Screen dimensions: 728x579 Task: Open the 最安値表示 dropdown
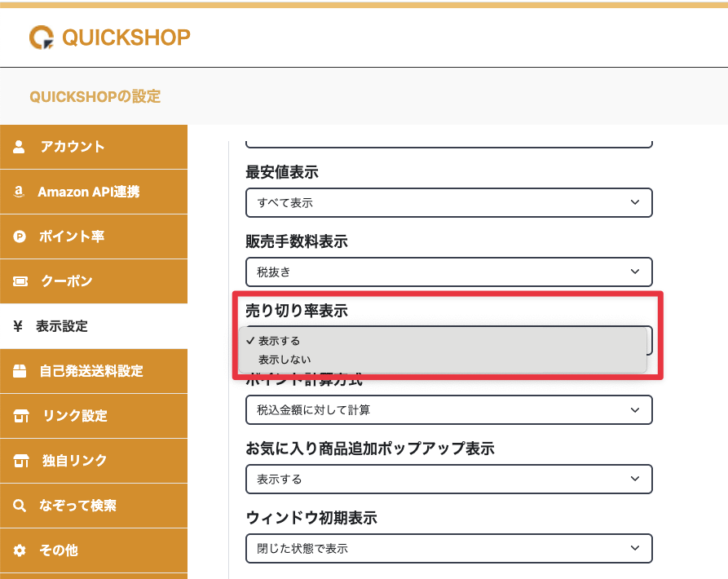[x=448, y=202]
